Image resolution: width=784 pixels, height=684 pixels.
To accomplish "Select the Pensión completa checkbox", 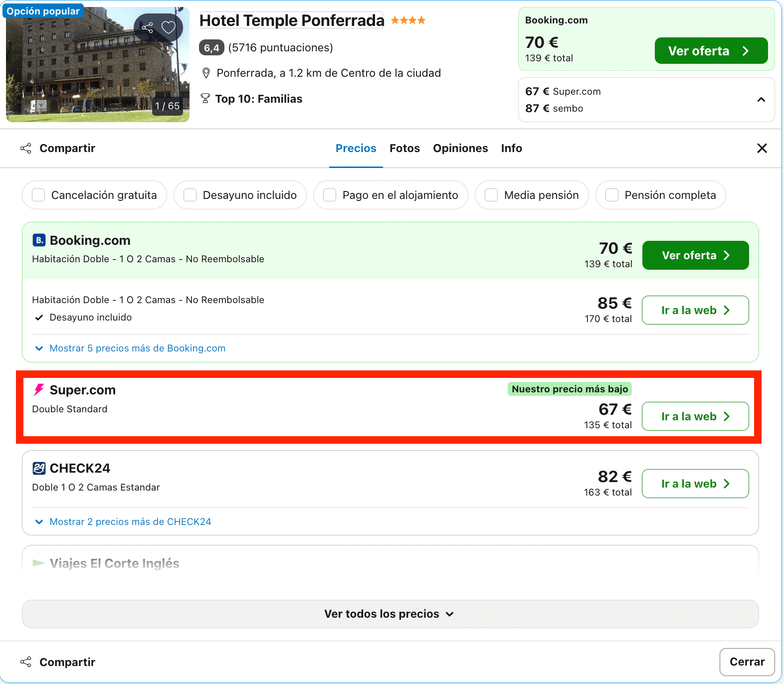I will (x=612, y=195).
